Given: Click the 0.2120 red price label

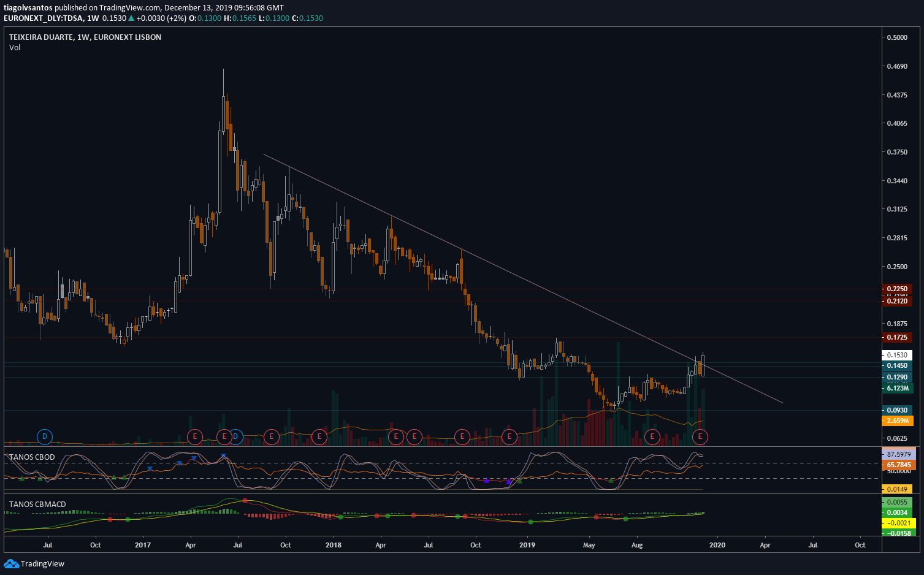Looking at the screenshot, I should click(897, 301).
